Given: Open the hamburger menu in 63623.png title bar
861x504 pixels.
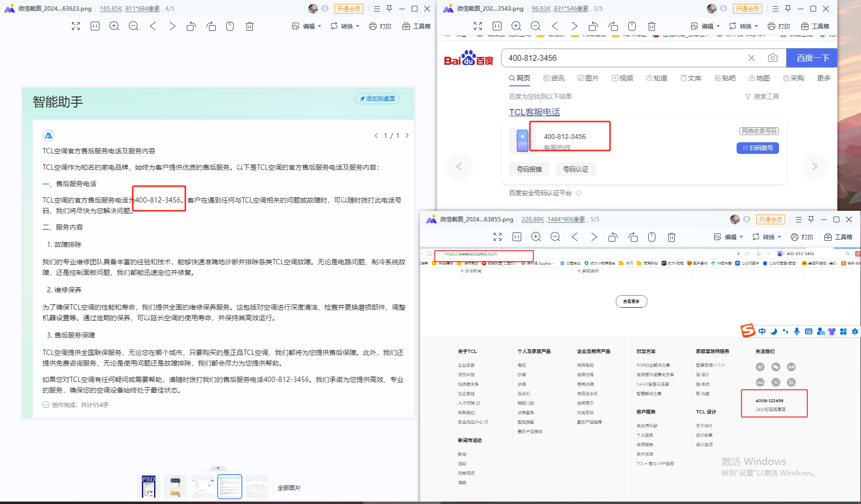Looking at the screenshot, I should [x=377, y=9].
